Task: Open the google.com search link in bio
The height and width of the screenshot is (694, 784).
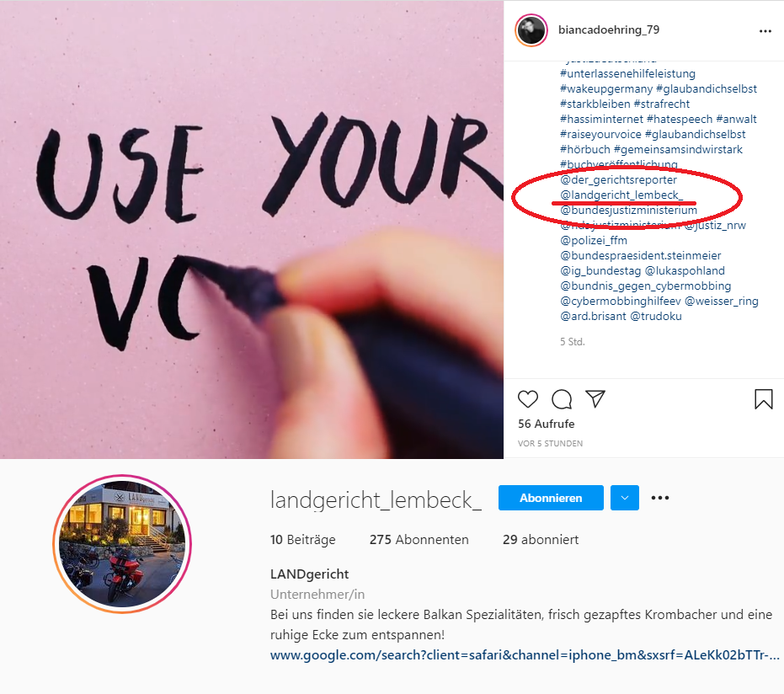Action: [525, 655]
